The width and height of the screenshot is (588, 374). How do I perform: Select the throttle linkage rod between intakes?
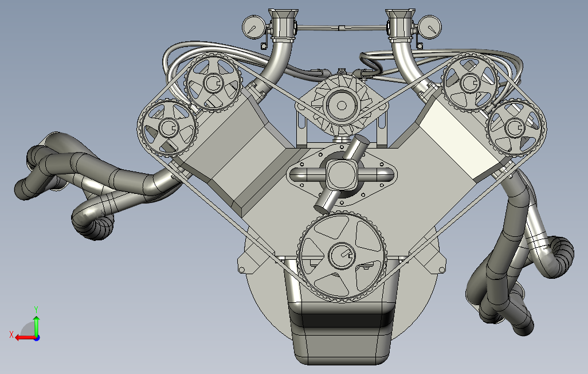(x=342, y=28)
